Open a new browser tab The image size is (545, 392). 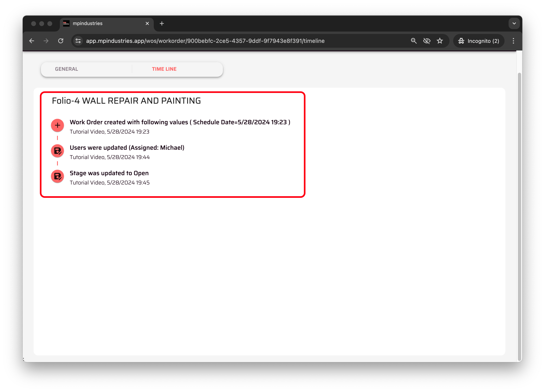[x=162, y=23]
